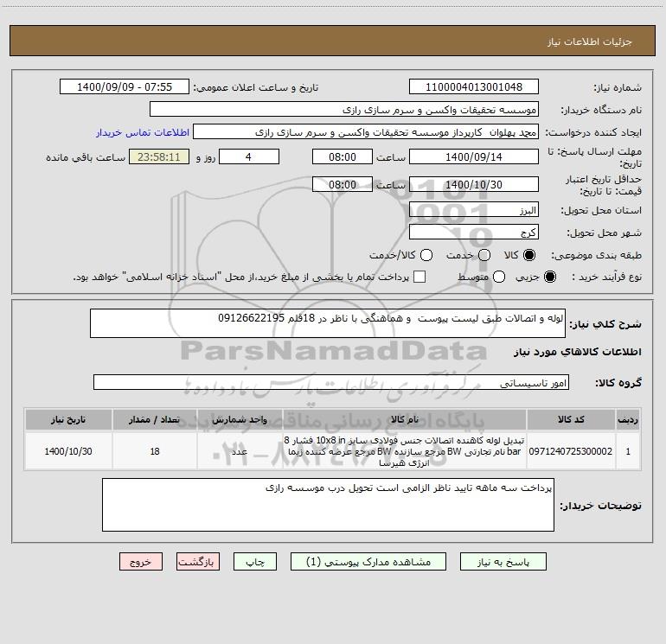The height and width of the screenshot is (644, 666).
Task: Click product code 0971240725300002 cell
Action: pyautogui.click(x=571, y=451)
